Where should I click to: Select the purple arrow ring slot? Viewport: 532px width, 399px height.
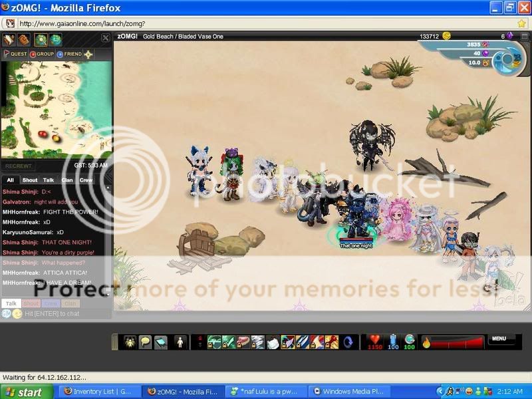[x=288, y=342]
